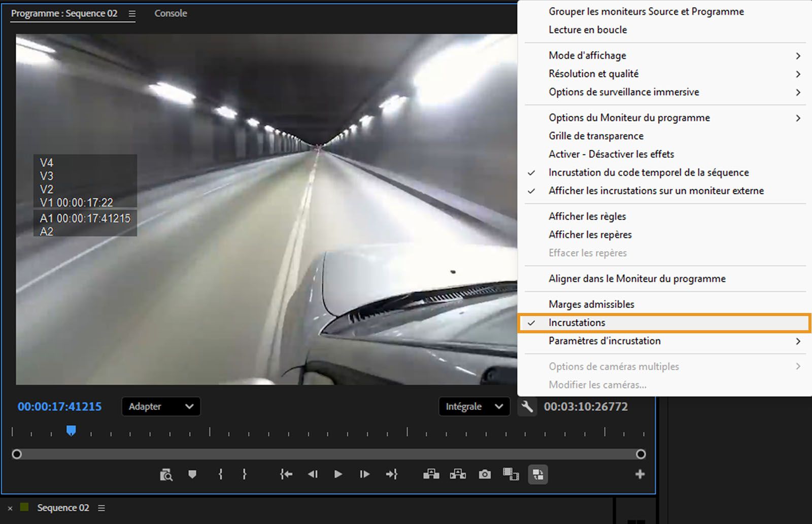The width and height of the screenshot is (812, 524).
Task: Click the Extract icon next to Lift
Action: pyautogui.click(x=458, y=474)
